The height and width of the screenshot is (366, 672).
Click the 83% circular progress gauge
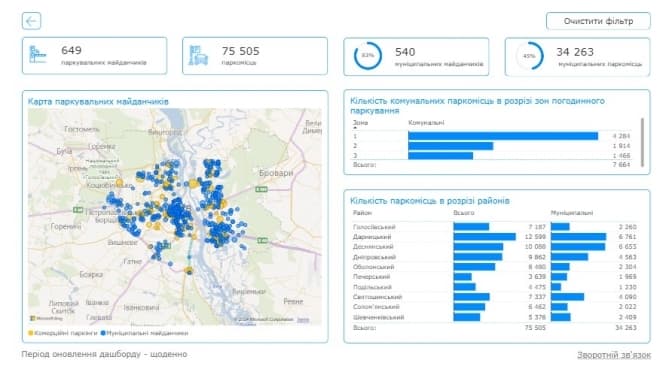tap(368, 56)
